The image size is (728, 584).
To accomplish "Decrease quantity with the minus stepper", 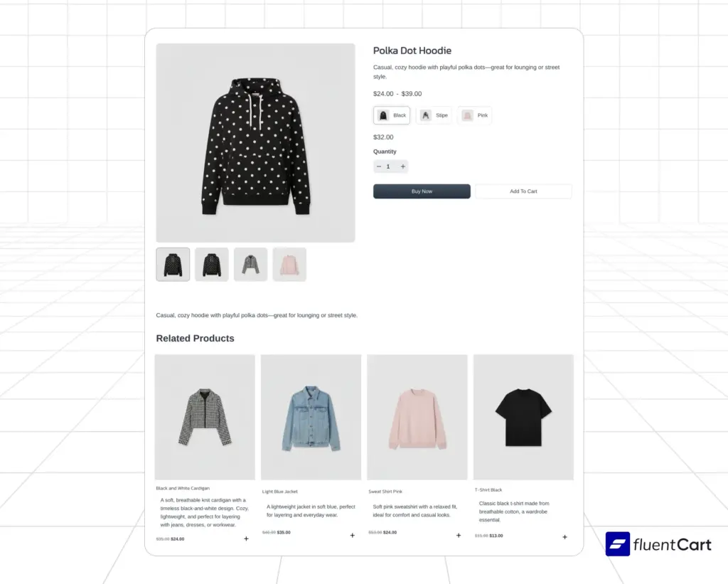I will (379, 166).
